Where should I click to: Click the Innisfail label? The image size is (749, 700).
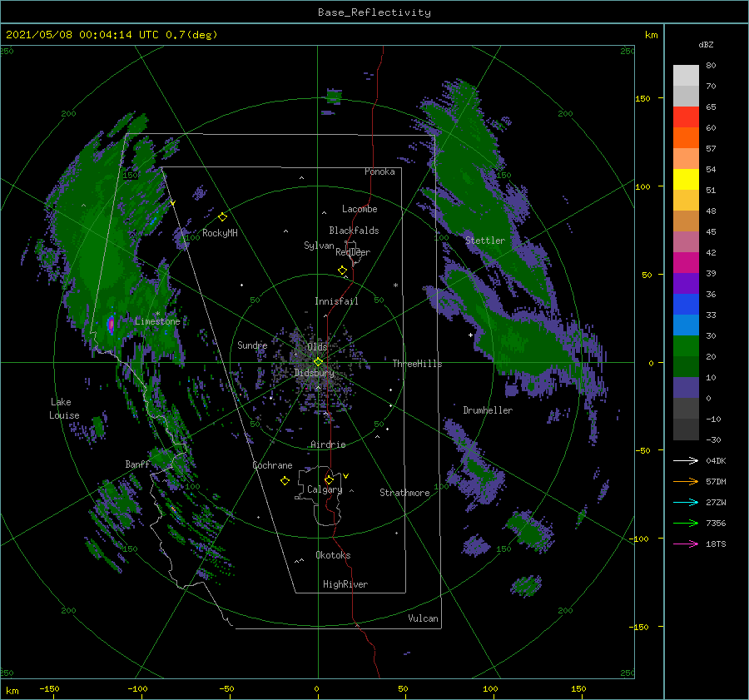coord(336,301)
